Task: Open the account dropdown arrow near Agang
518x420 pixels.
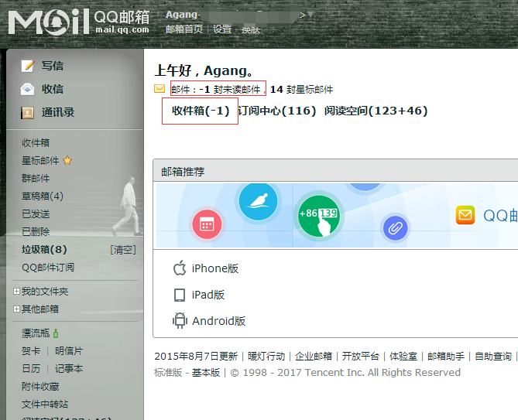Action: pyautogui.click(x=310, y=15)
